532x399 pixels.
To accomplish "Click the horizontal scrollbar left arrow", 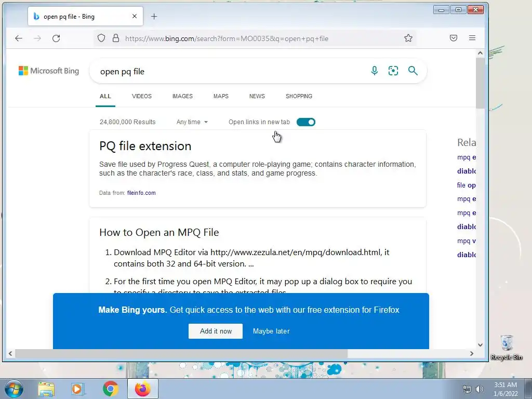I will [x=10, y=353].
